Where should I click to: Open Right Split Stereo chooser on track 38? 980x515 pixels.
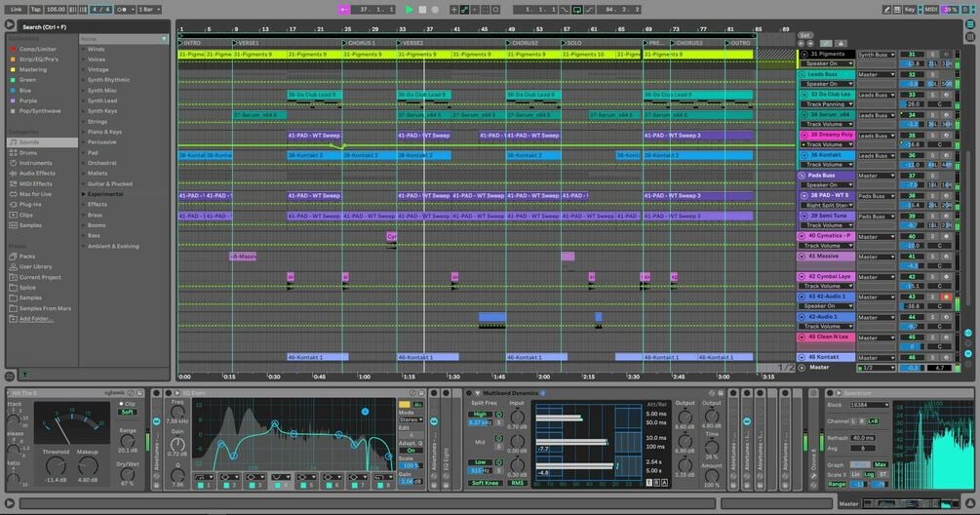pos(828,205)
